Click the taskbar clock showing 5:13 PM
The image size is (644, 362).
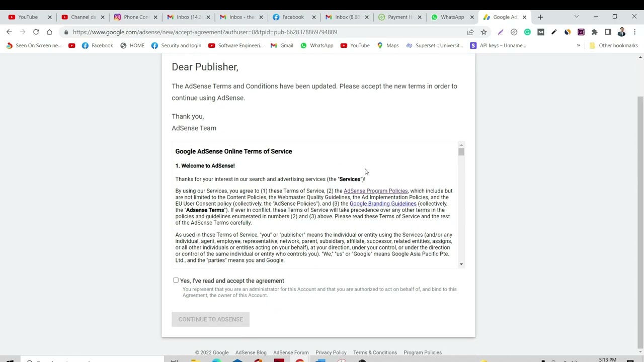click(x=608, y=359)
